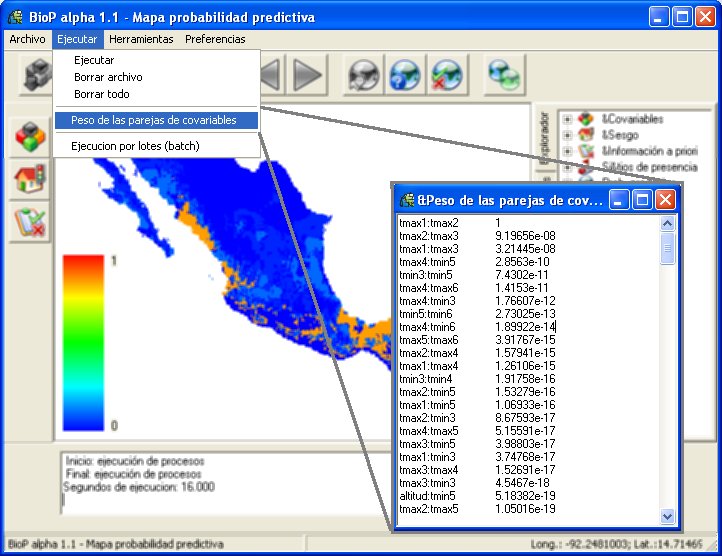This screenshot has height=556, width=722.
Task: Select Ejecucion por lotes (batch)
Action: [x=156, y=146]
